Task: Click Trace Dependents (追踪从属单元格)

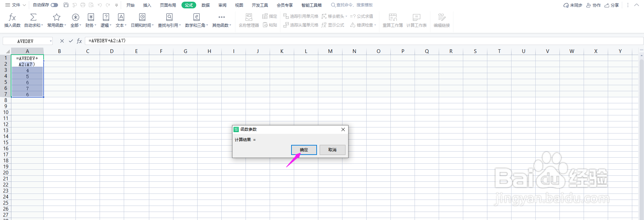Action: point(301,25)
